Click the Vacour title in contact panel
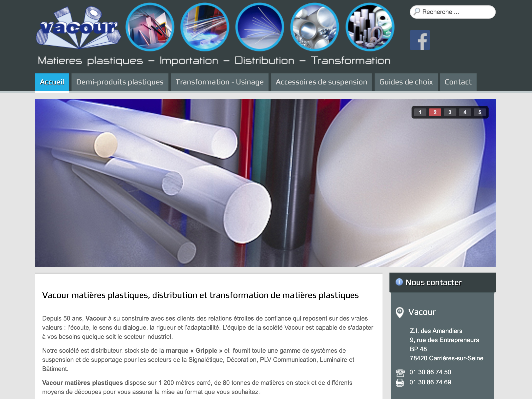 click(422, 312)
